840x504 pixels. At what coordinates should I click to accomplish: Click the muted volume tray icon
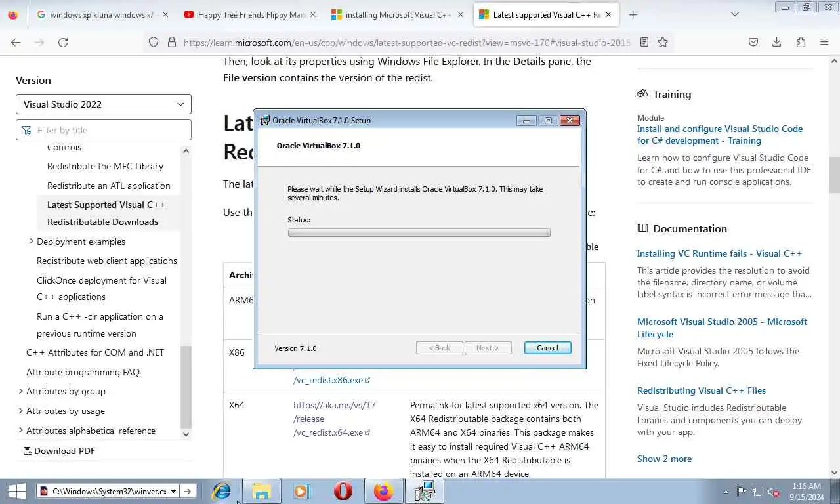(x=774, y=492)
